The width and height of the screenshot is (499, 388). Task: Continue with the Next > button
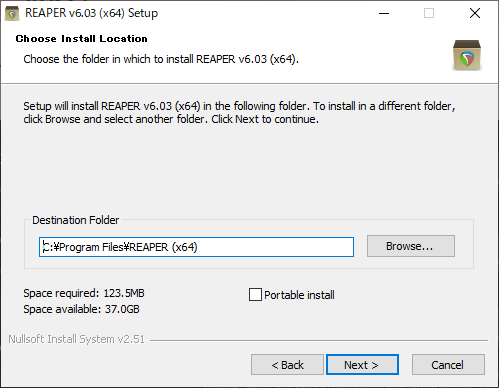[x=362, y=365]
